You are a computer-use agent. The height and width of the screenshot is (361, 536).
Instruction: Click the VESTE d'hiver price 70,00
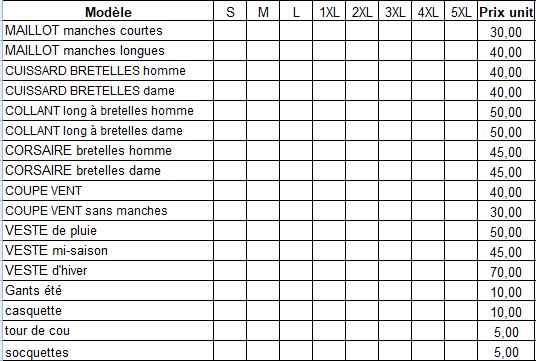(x=506, y=271)
